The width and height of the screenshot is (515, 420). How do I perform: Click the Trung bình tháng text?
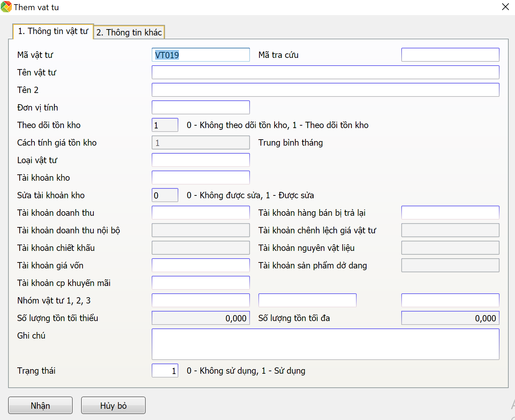tap(291, 143)
